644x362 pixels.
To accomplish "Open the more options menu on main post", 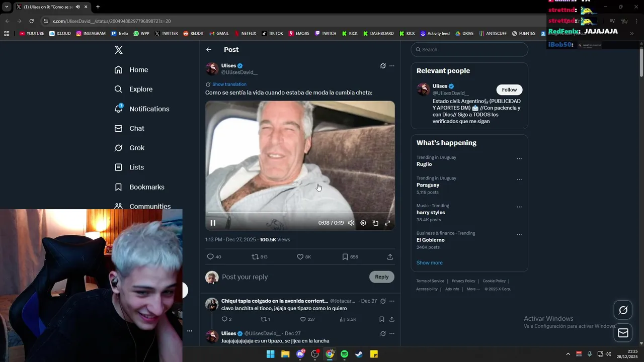I will point(392,66).
